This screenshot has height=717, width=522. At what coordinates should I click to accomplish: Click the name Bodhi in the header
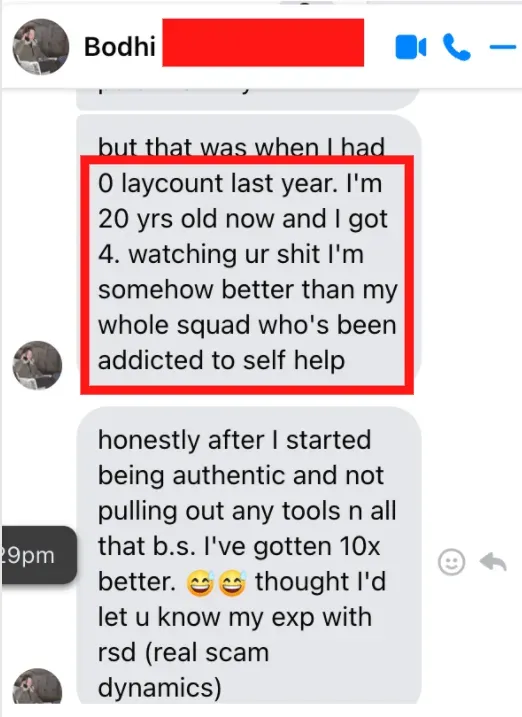pos(120,47)
